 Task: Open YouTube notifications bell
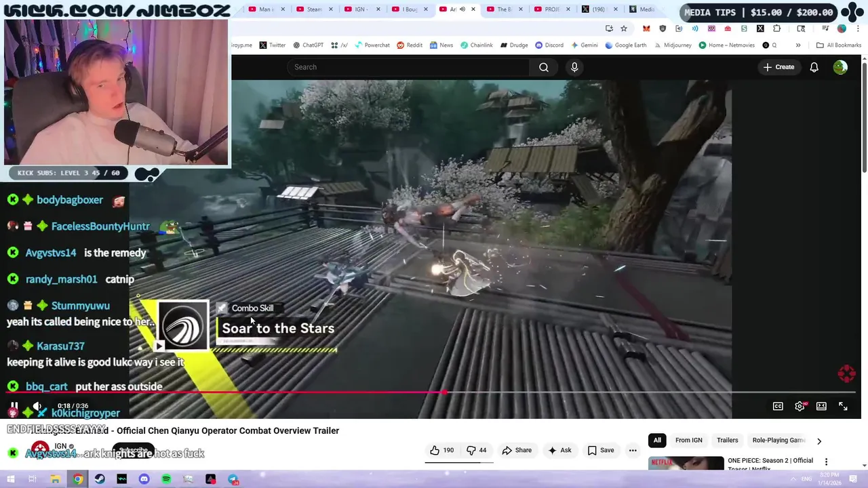point(814,67)
